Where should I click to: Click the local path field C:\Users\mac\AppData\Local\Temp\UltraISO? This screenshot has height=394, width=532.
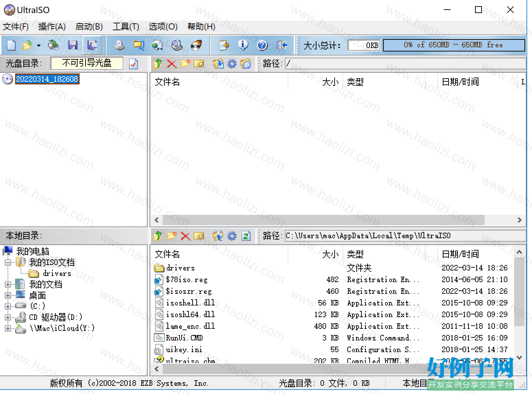(x=405, y=236)
